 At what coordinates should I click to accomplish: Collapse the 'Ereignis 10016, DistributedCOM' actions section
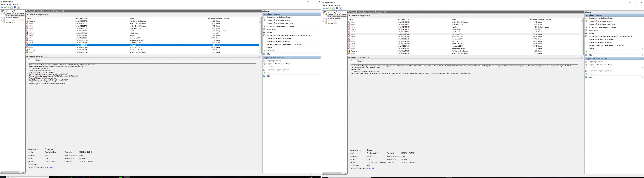(x=643, y=59)
